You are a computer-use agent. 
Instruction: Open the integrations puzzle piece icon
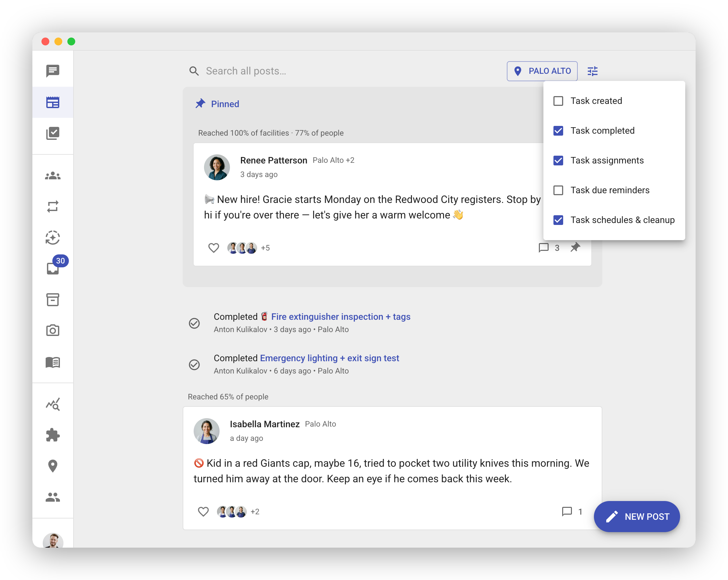[x=53, y=435]
